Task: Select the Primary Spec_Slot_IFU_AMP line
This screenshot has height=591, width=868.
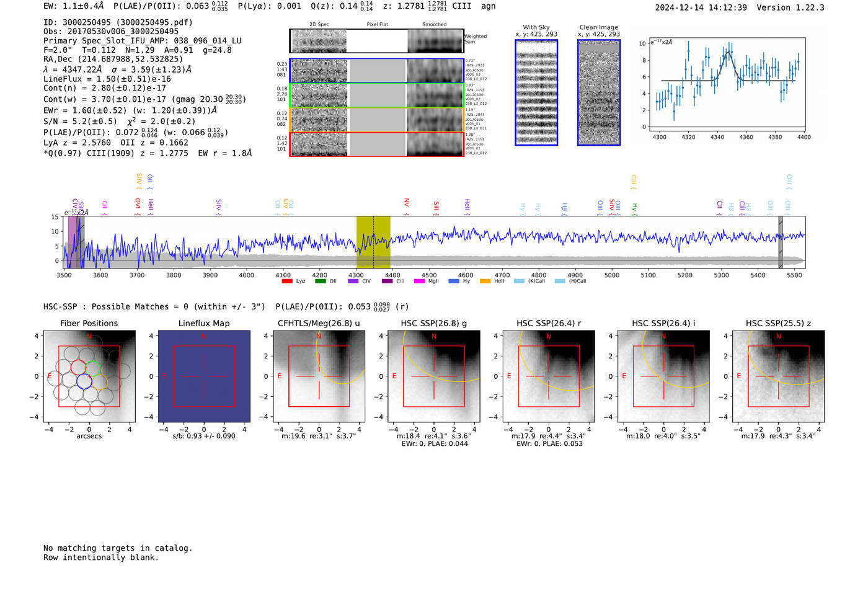Action: 143,41
